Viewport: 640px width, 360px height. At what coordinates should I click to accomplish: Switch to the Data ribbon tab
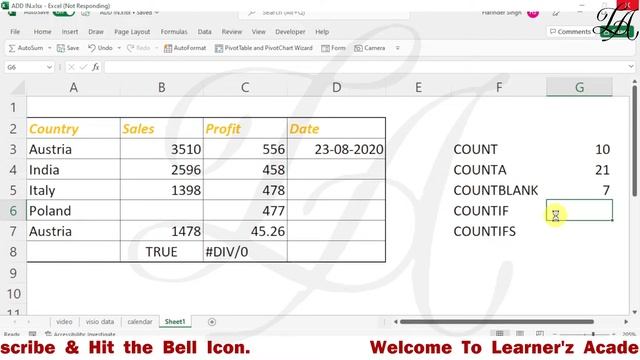click(204, 31)
